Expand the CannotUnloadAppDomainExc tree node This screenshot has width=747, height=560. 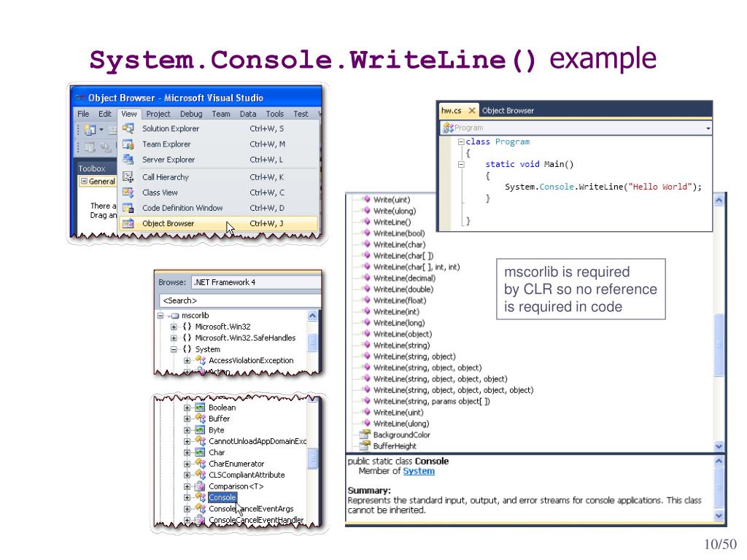[187, 441]
